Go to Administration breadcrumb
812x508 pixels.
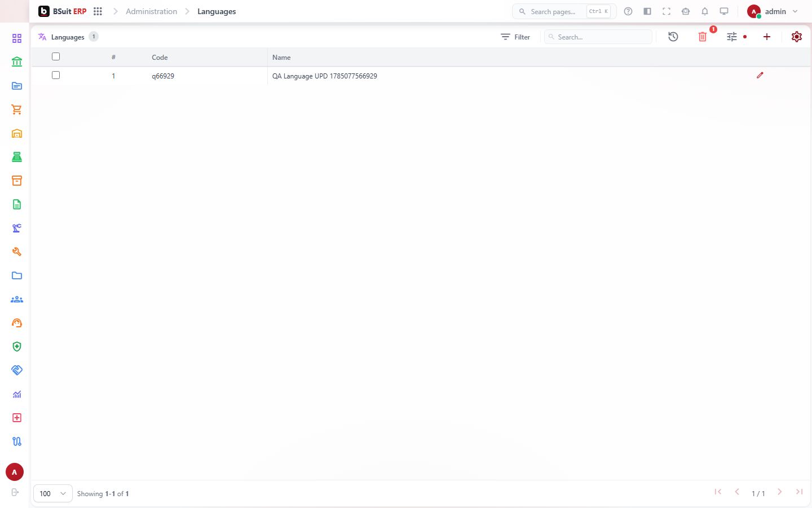pos(151,11)
